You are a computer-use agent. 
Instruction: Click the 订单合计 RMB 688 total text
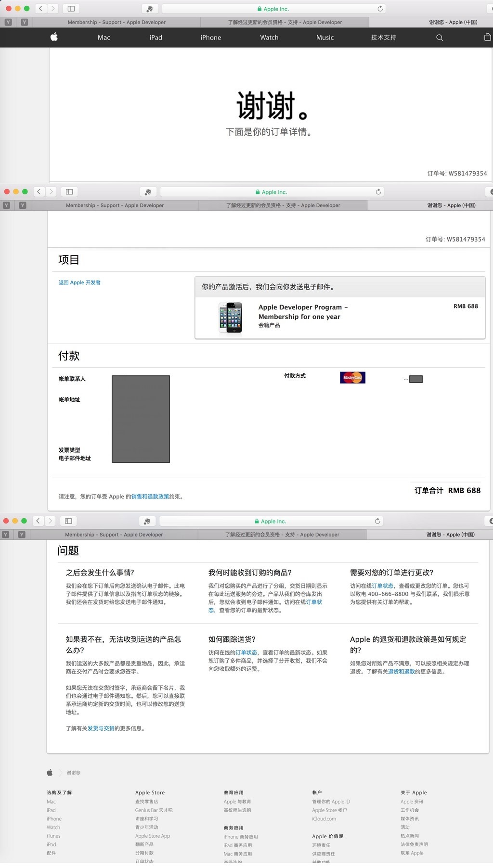click(x=448, y=490)
